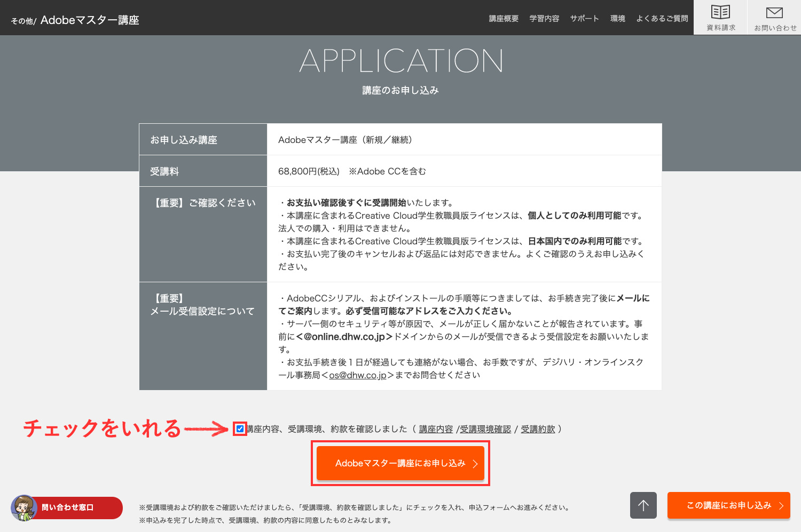801x532 pixels.
Task: Click the メール受信設定について row header
Action: [x=203, y=336]
